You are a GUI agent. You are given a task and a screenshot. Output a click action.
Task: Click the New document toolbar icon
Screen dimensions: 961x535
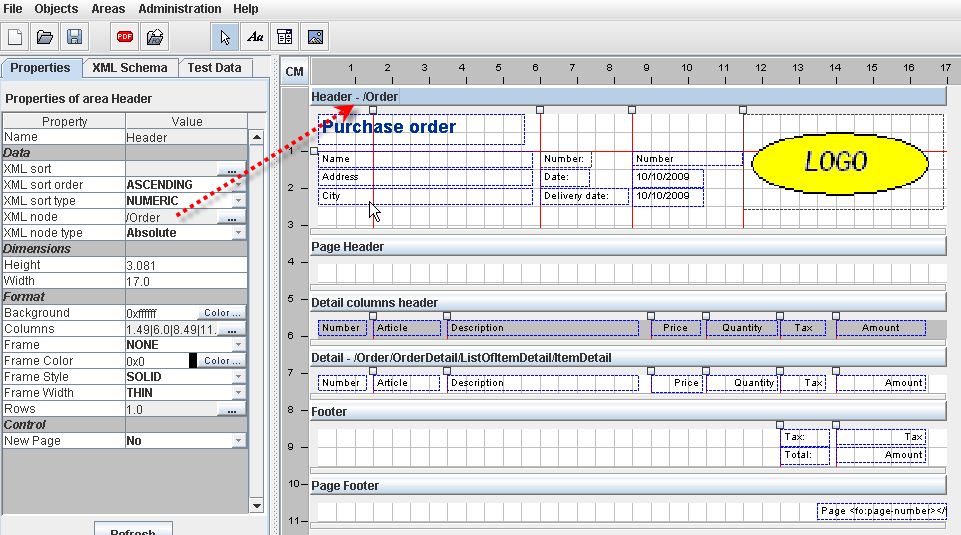tap(15, 37)
